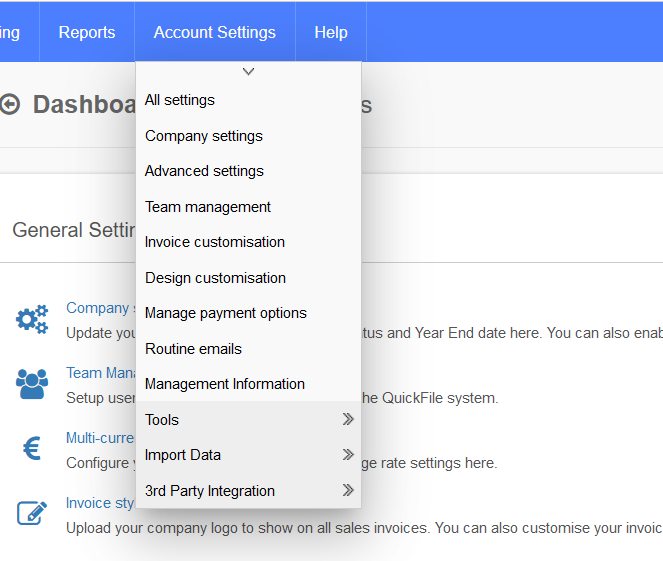Select 3rd Party Integration menu entry

tap(248, 490)
